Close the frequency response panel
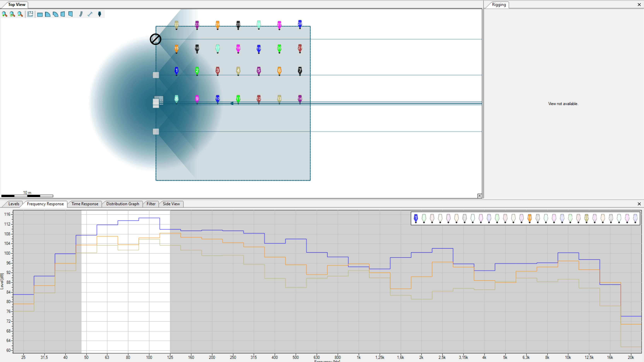This screenshot has width=644, height=362. tap(639, 204)
